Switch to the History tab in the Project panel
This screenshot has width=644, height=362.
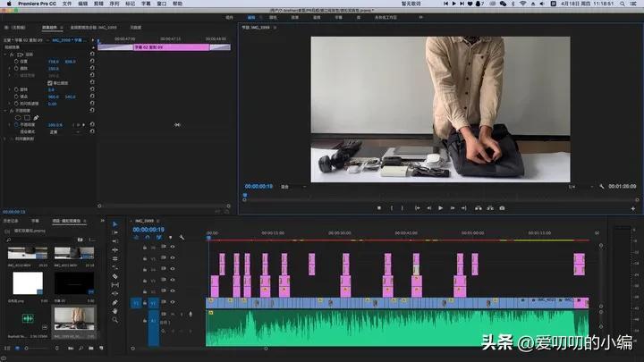click(11, 221)
